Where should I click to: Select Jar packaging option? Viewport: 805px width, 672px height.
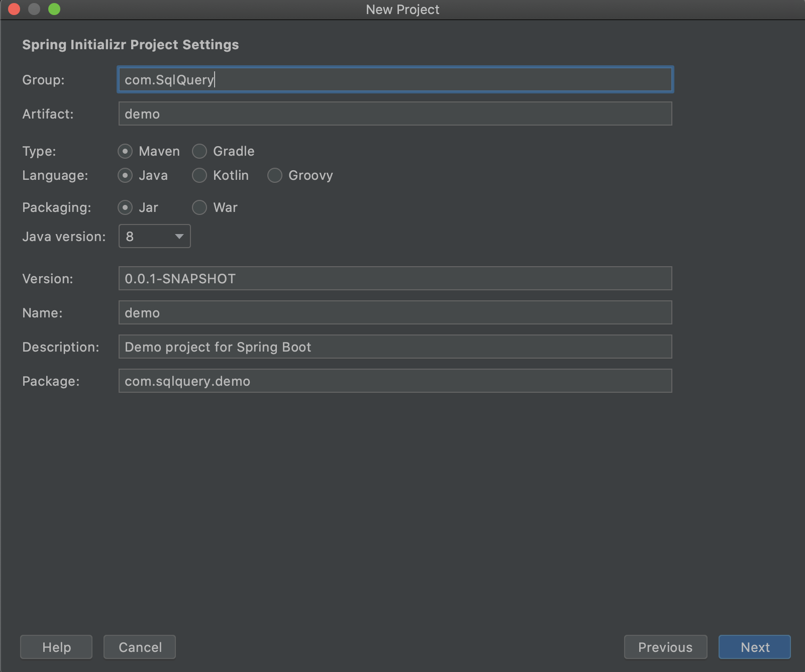click(x=125, y=207)
